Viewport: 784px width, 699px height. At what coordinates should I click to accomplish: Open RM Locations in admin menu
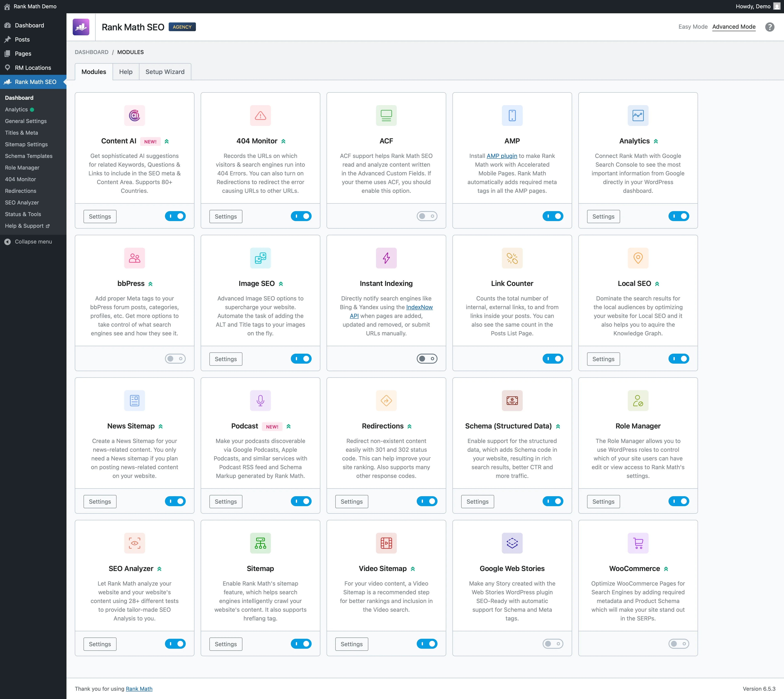click(x=33, y=68)
